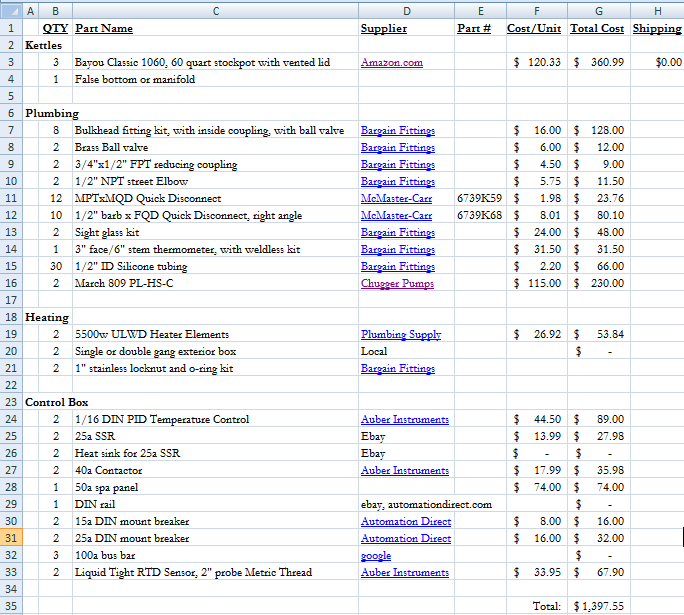Open Auber Instruments link for Liquid Tight RTD Sensor

click(x=405, y=573)
